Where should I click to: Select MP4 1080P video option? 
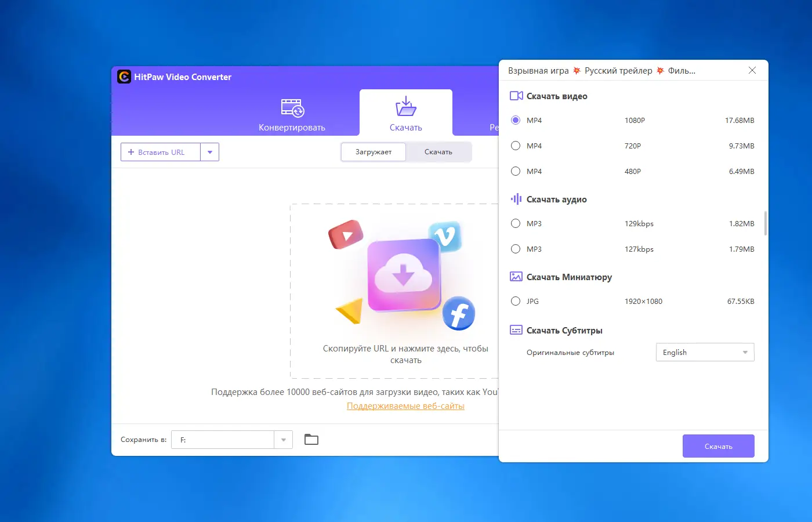[x=516, y=120]
